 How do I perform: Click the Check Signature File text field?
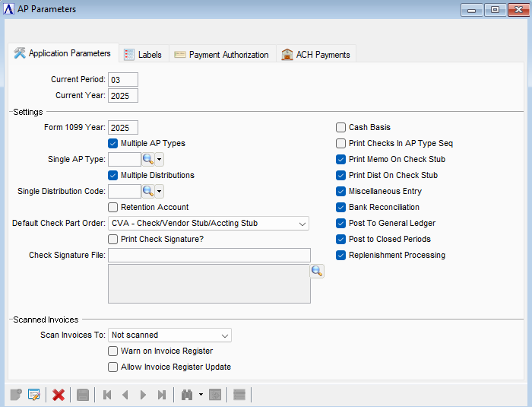point(209,255)
